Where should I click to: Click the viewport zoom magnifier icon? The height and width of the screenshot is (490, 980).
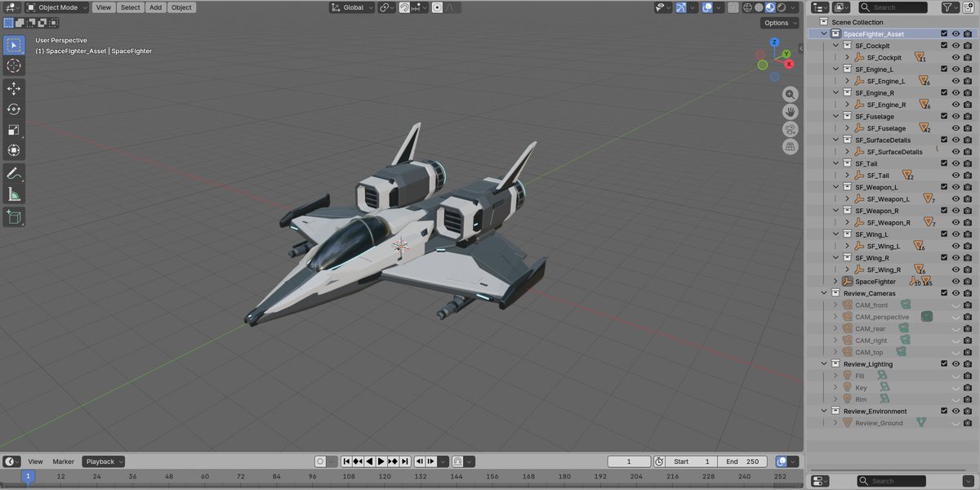click(x=791, y=94)
